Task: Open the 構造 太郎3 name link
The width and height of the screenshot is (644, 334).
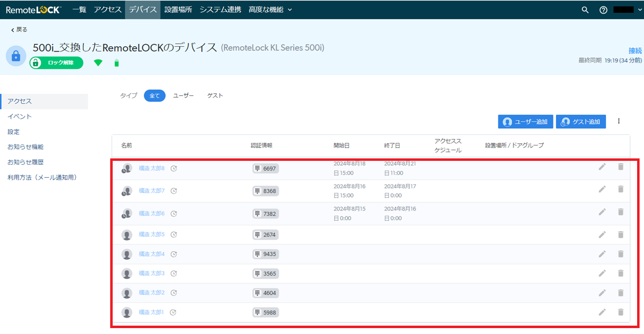Action: pos(152,273)
